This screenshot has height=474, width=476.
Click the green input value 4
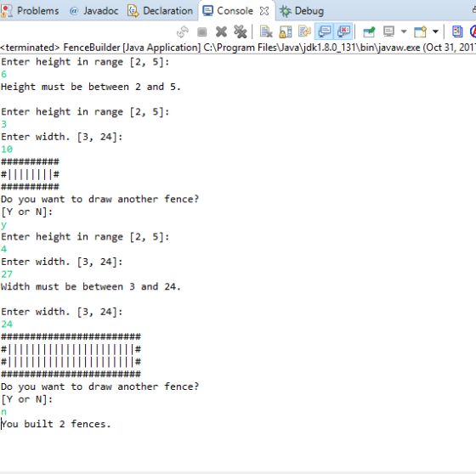point(3,249)
